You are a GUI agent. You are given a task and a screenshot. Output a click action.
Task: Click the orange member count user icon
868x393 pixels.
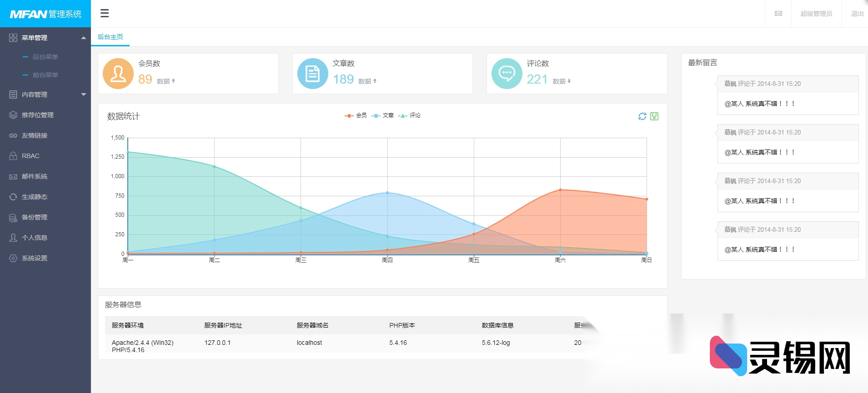(118, 74)
